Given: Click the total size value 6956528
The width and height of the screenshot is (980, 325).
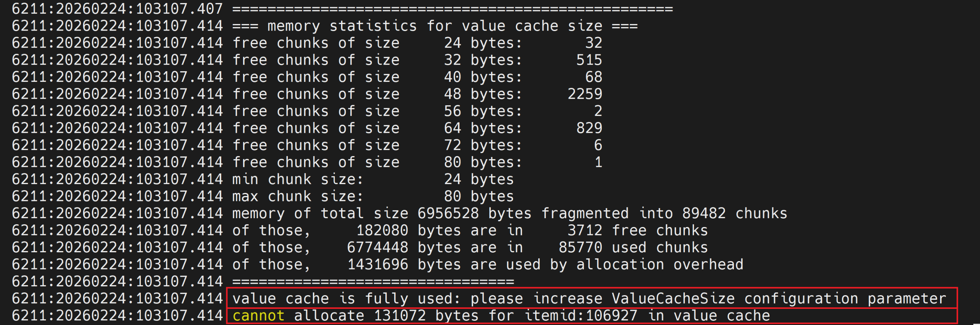Looking at the screenshot, I should pyautogui.click(x=448, y=213).
